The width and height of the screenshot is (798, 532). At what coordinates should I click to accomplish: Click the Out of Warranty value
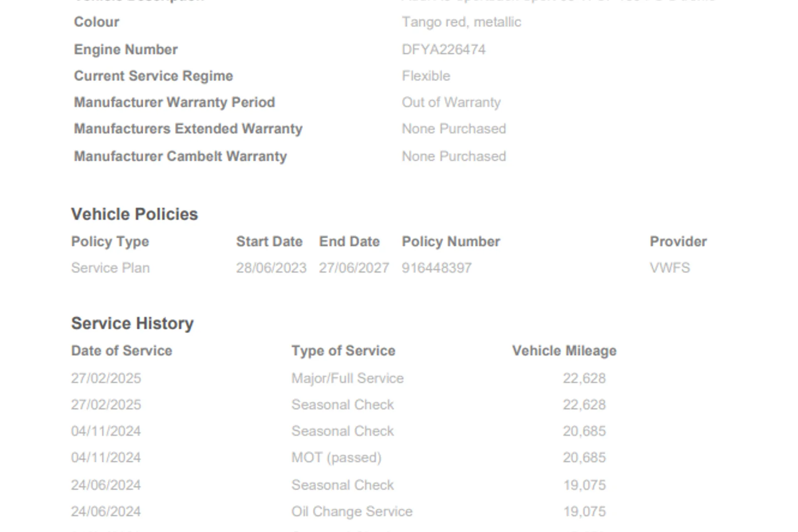click(x=451, y=103)
